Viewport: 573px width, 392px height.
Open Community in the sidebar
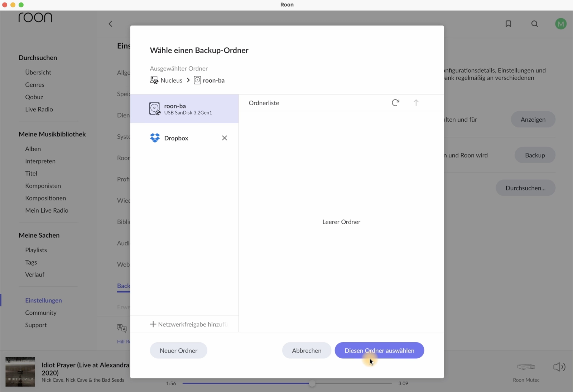41,313
